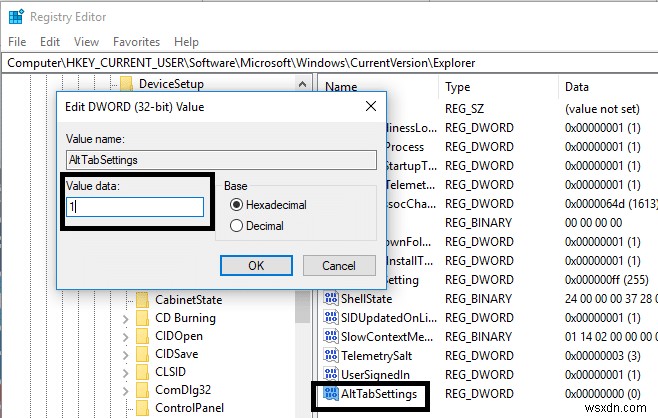Click the DeviceSetup tree key label
658x418 pixels.
[171, 84]
